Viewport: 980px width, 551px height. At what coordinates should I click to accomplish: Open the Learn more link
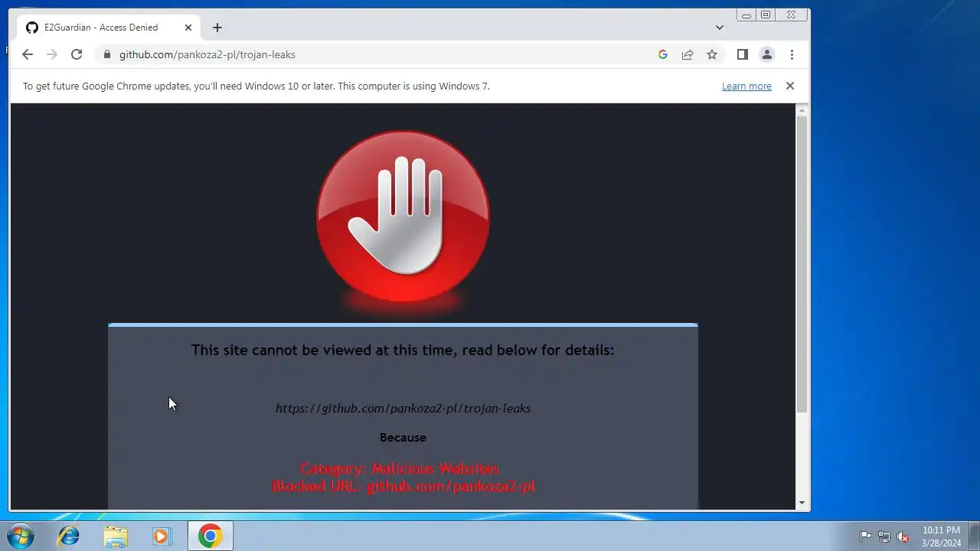746,86
